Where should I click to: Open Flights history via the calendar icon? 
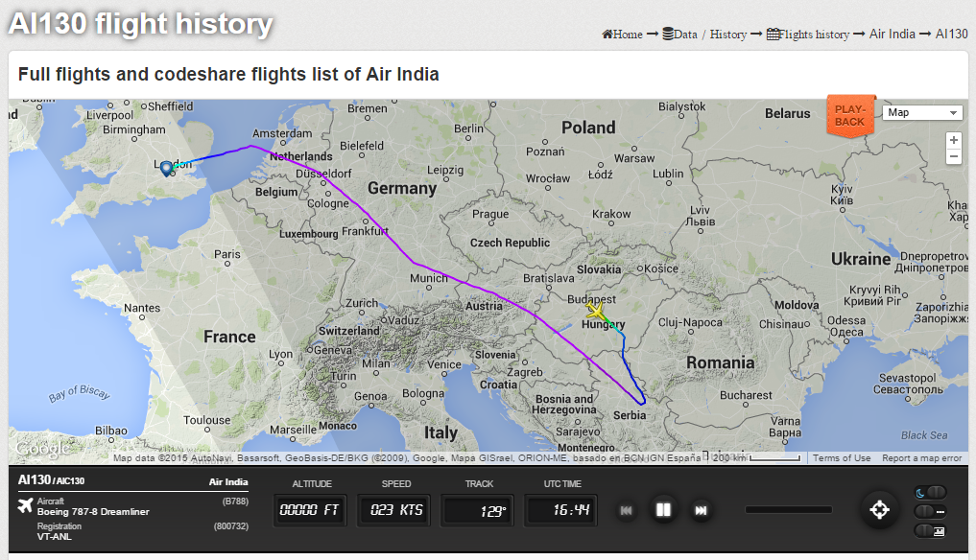(774, 34)
